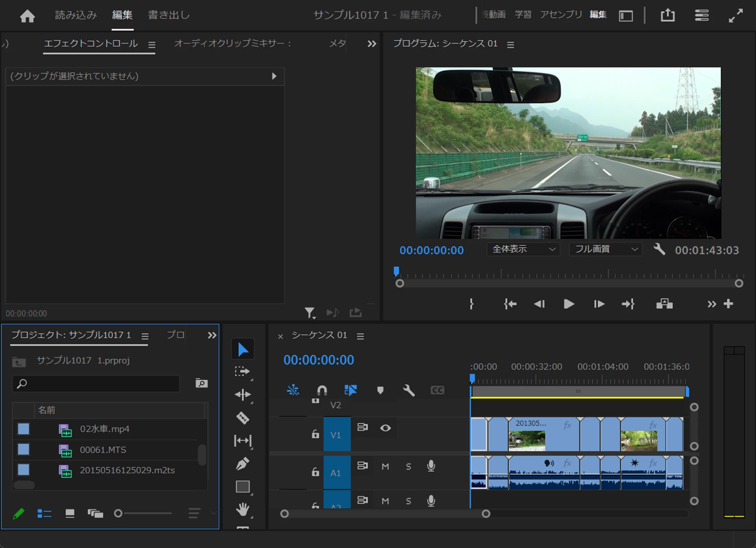The height and width of the screenshot is (548, 756).
Task: Toggle snap in timeline magnet icon
Action: 322,390
